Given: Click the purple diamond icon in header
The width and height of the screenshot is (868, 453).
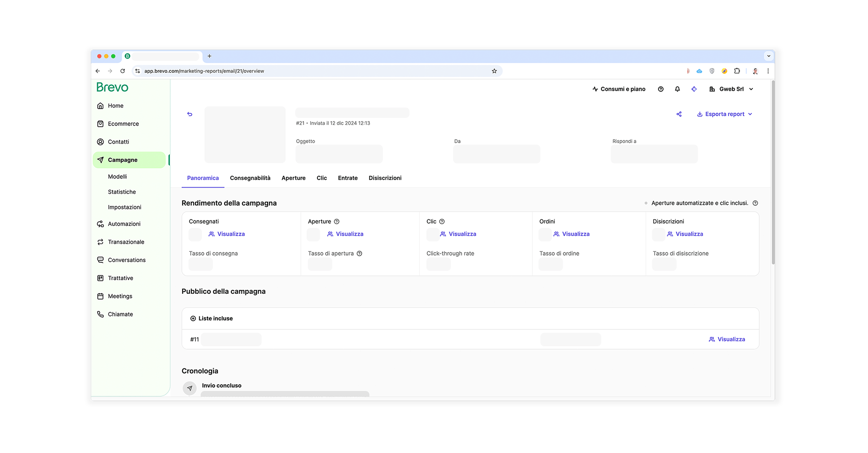Looking at the screenshot, I should [x=694, y=90].
